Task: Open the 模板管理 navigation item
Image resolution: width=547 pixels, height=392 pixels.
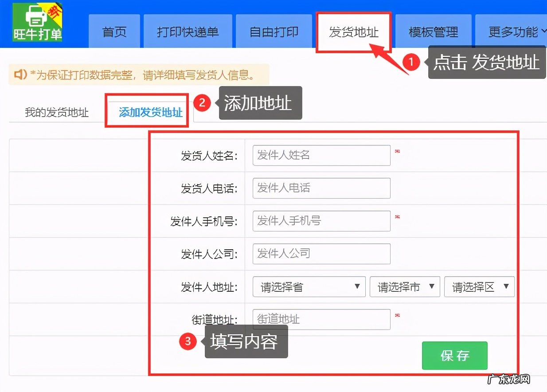Action: [434, 31]
